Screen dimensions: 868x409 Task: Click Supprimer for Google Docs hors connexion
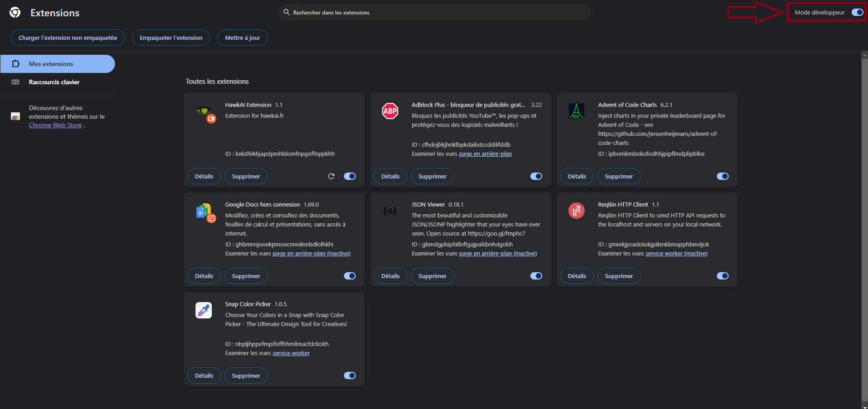246,276
